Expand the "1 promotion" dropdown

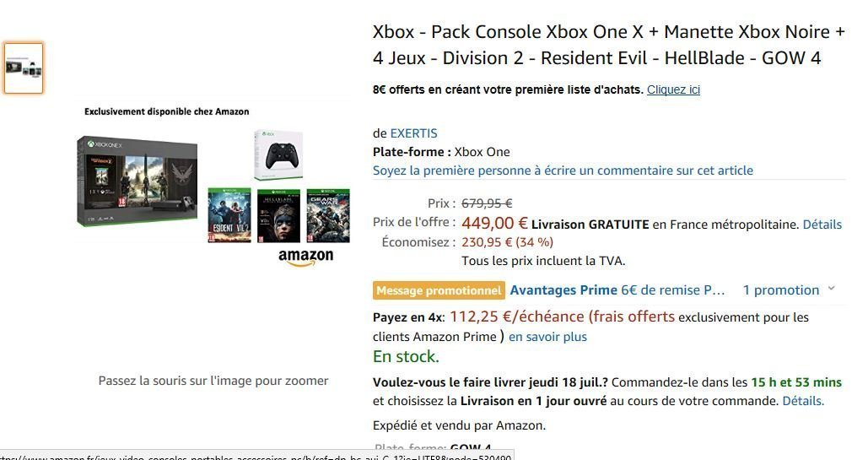pos(781,290)
